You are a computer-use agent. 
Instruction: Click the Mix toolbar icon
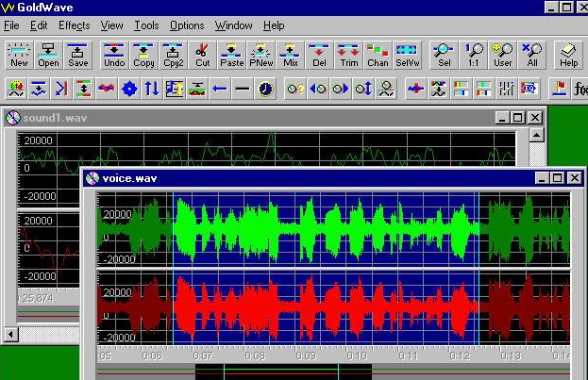pos(290,55)
